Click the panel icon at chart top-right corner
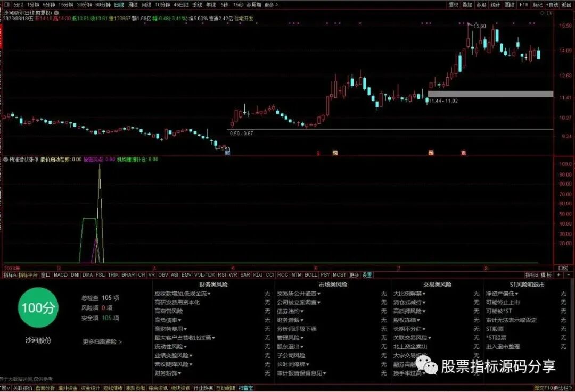575x392 pixels. tap(549, 13)
